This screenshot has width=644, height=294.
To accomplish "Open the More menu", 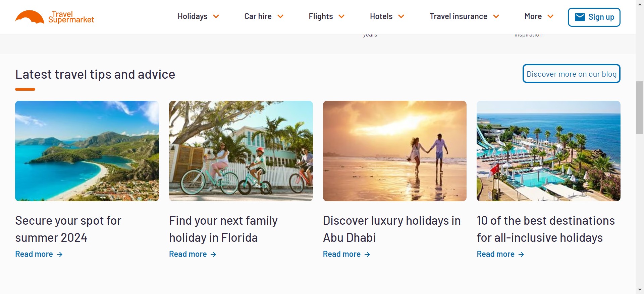I will click(539, 16).
